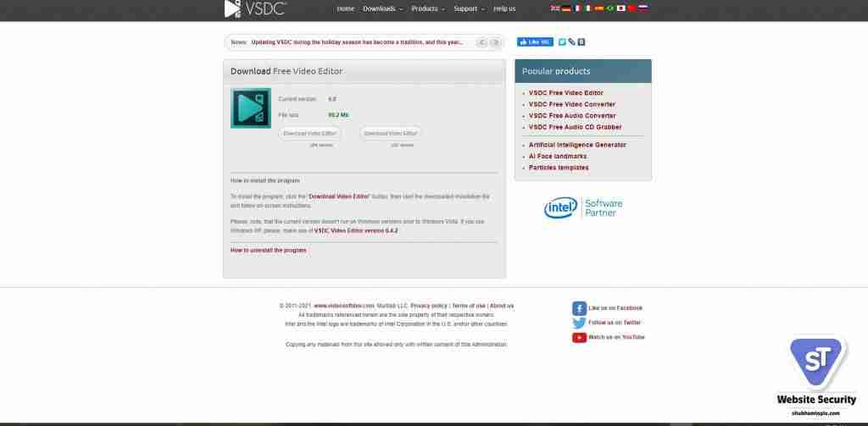Click the Facebook Like button
Image resolution: width=868 pixels, height=426 pixels.
coord(535,42)
